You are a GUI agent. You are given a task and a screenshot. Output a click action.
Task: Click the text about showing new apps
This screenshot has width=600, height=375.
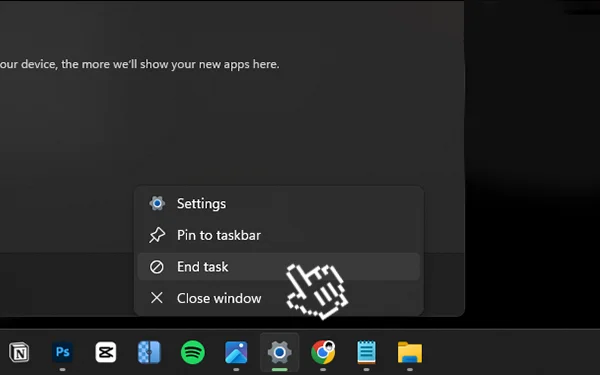[x=140, y=64]
